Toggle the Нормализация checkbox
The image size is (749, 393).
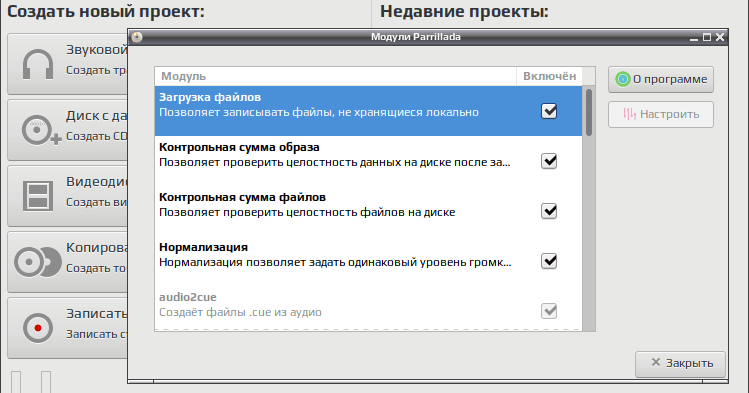549,261
